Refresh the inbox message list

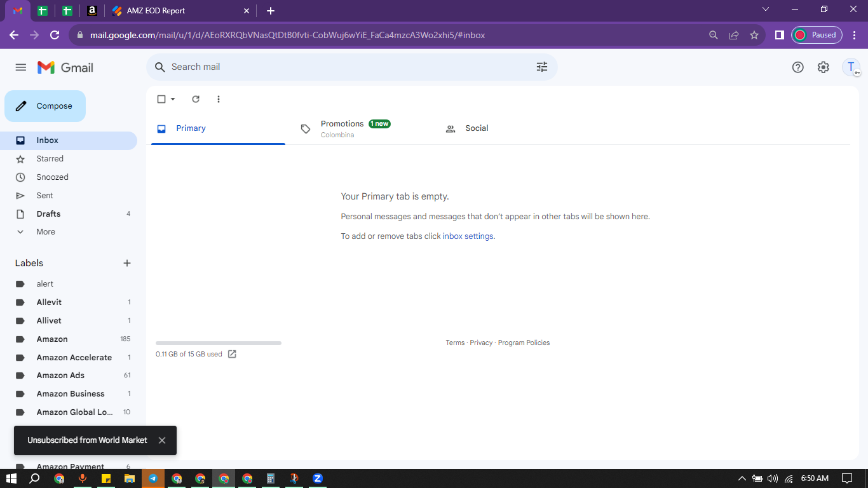pyautogui.click(x=196, y=99)
